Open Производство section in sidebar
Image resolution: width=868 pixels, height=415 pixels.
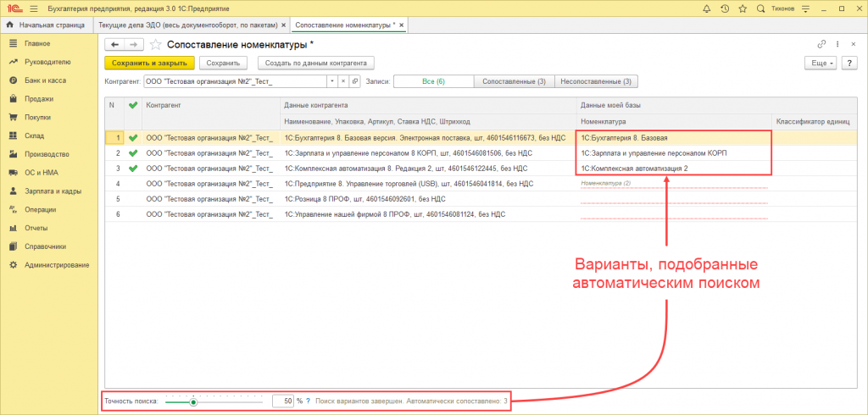[x=47, y=154]
